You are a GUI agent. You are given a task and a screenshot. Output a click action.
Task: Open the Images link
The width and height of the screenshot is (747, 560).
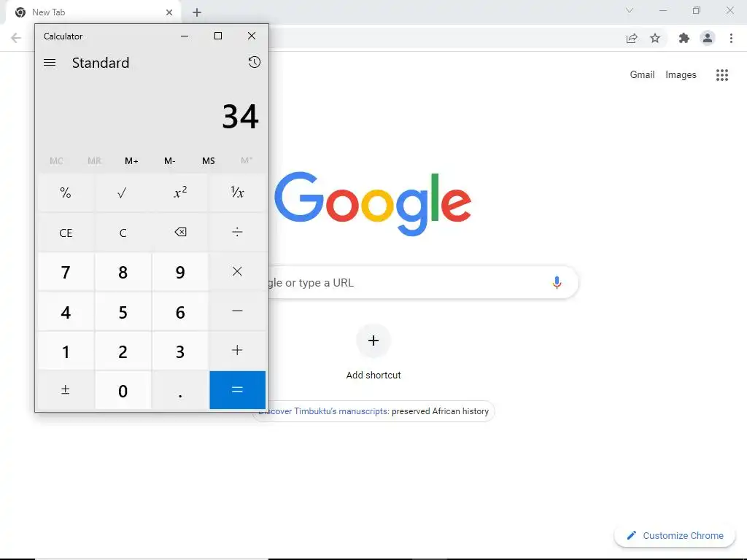681,75
